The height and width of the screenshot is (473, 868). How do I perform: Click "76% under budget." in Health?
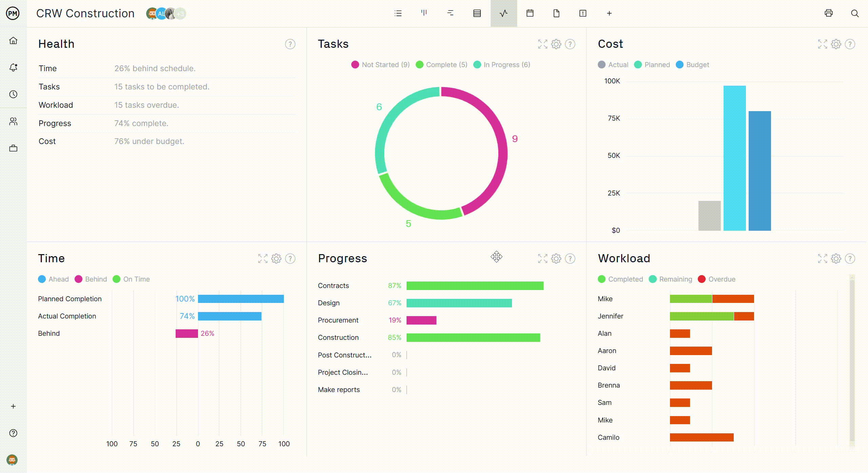tap(149, 141)
